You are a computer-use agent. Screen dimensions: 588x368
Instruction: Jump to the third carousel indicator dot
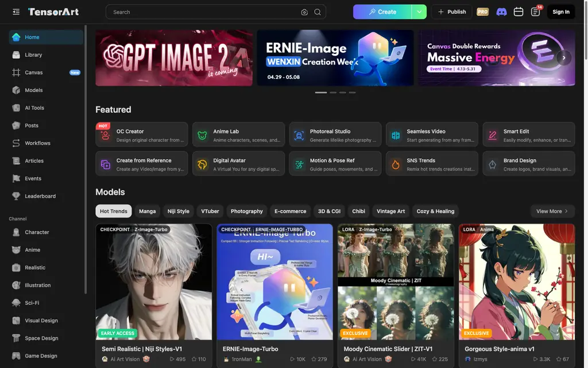tap(343, 93)
